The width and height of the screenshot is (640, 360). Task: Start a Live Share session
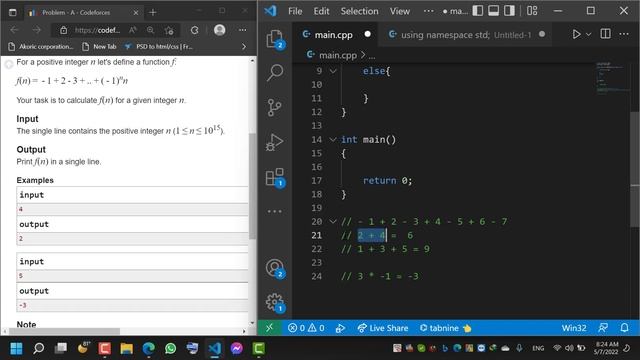tap(382, 328)
